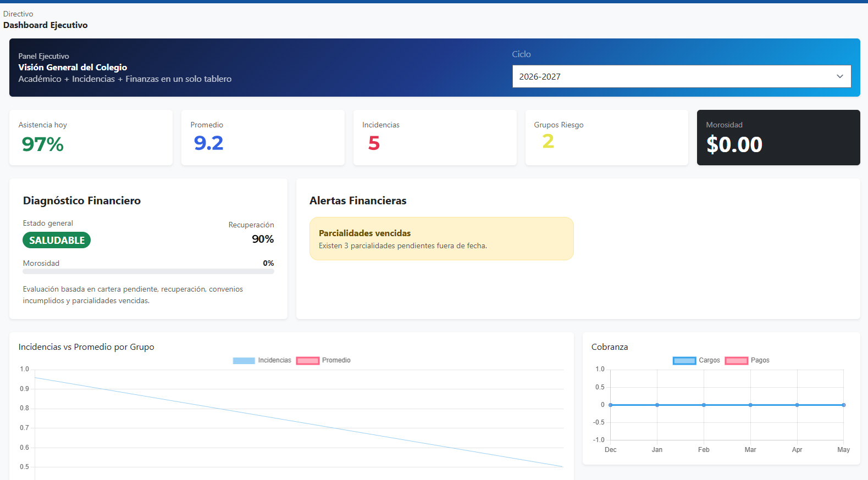Image resolution: width=868 pixels, height=480 pixels.
Task: Click the 90% Recuperación value
Action: (263, 239)
